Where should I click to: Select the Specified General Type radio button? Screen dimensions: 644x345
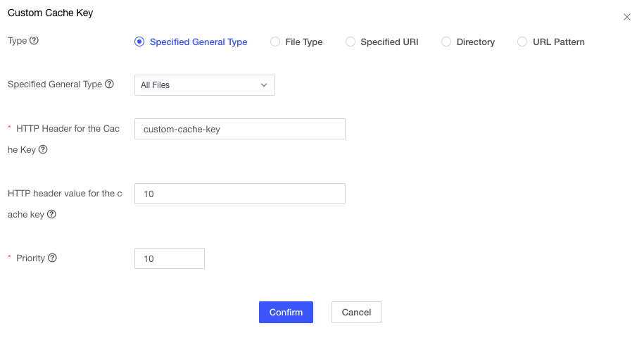pyautogui.click(x=139, y=42)
